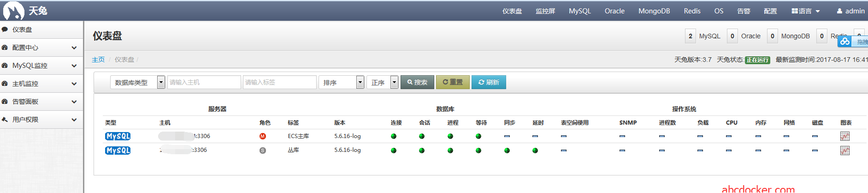Click the gray S slave role icon
868x193 pixels.
pos(263,151)
